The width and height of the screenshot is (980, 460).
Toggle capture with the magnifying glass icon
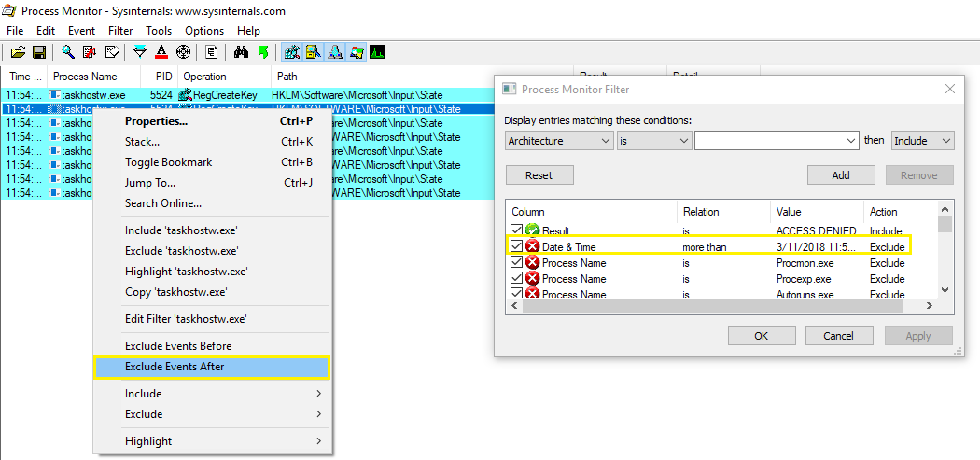(x=69, y=52)
